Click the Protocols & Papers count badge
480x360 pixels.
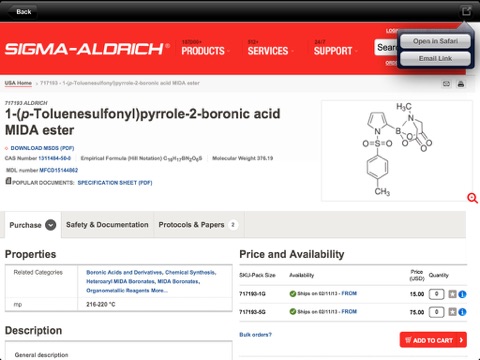[x=233, y=225]
